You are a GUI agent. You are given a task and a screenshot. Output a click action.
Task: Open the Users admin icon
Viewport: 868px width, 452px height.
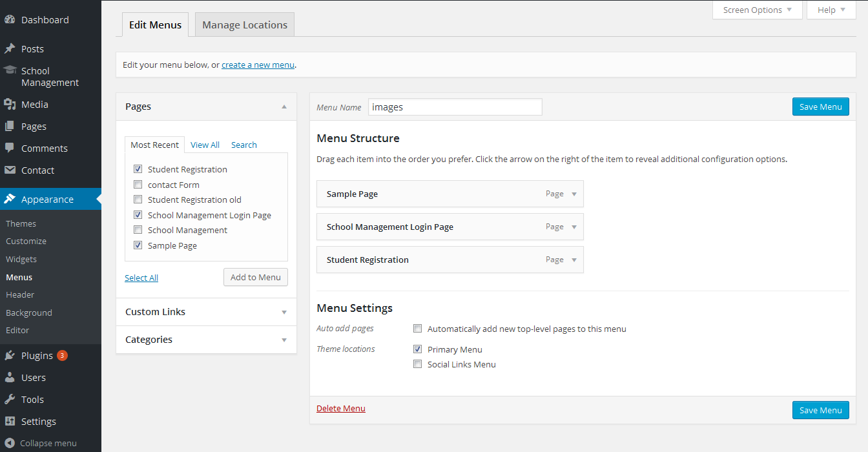tap(12, 376)
